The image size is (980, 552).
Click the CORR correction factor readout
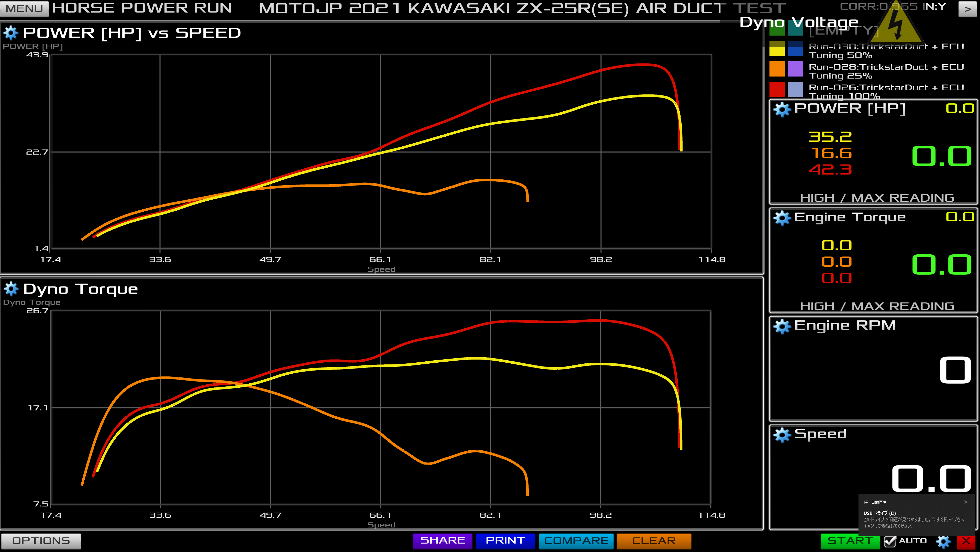tap(879, 6)
